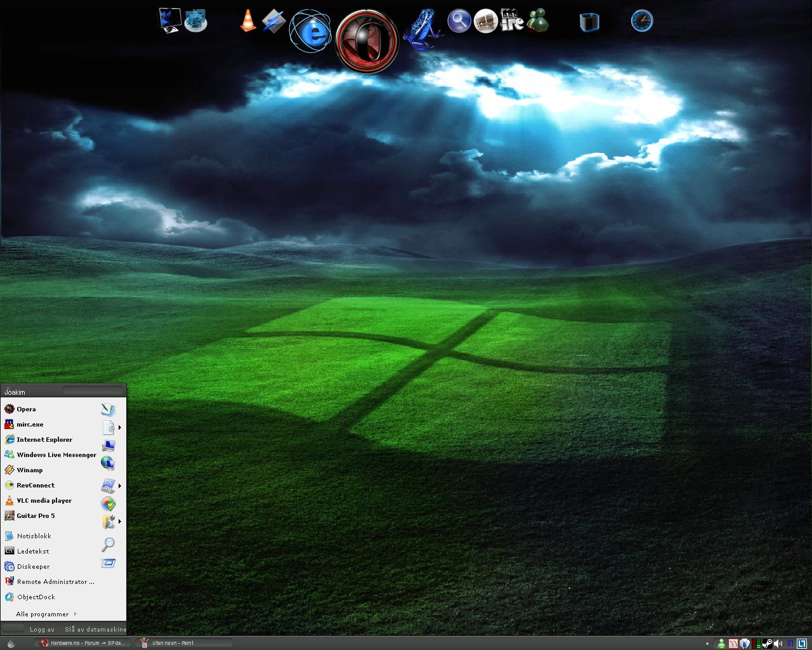Viewport: 812px width, 650px height.
Task: Open Steam tray icon
Action: [x=767, y=644]
